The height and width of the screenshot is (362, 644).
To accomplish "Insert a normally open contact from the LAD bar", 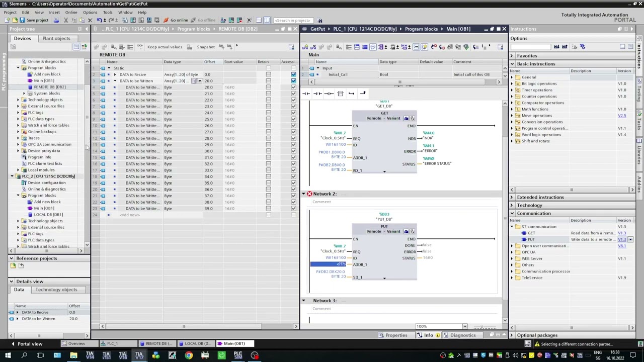I will [306, 94].
